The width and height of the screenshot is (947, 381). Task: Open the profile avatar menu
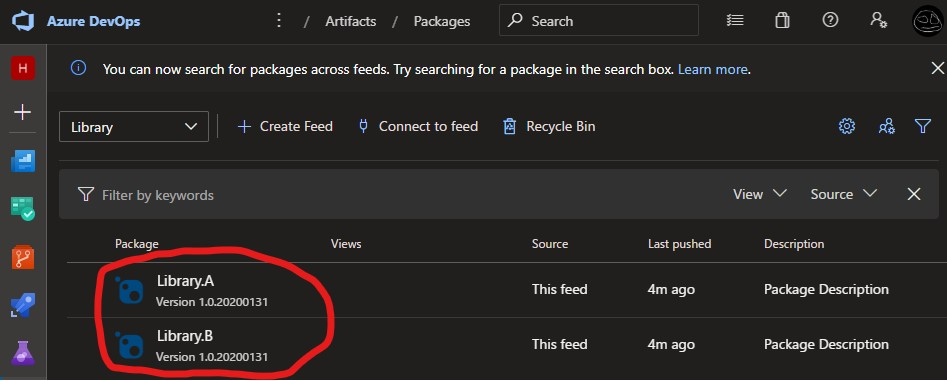(928, 21)
